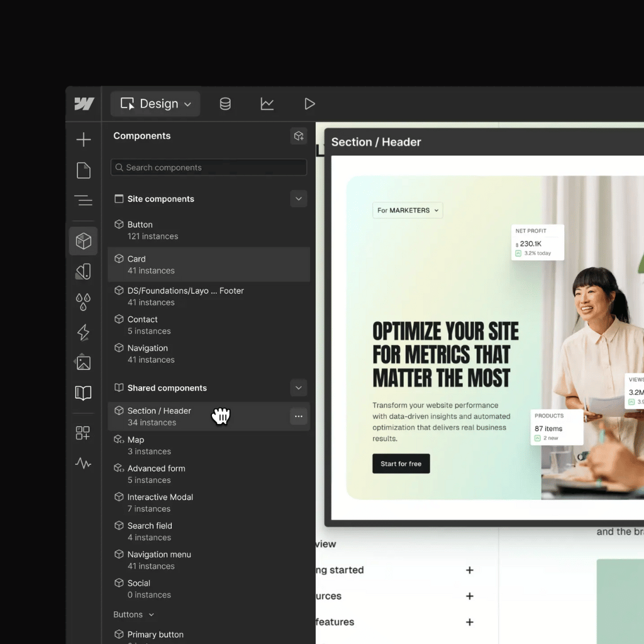644x644 pixels.
Task: Open the For MARKETERS dropdown
Action: [x=408, y=210]
